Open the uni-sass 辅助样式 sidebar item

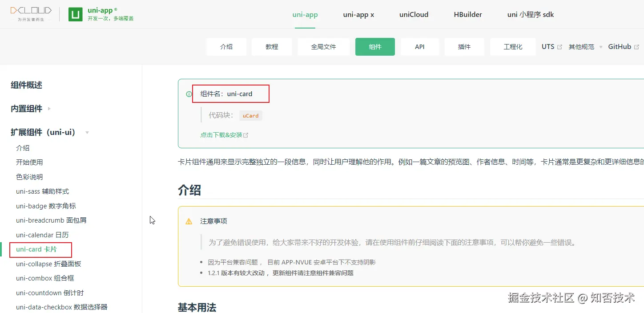pos(42,191)
